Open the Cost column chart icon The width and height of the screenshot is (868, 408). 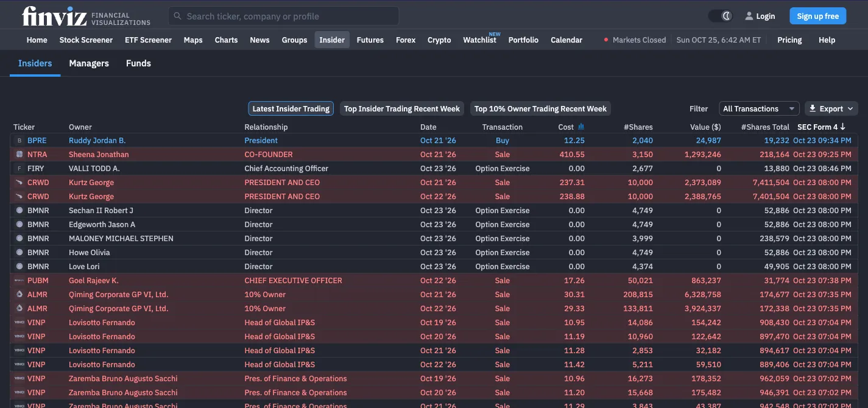click(x=581, y=127)
